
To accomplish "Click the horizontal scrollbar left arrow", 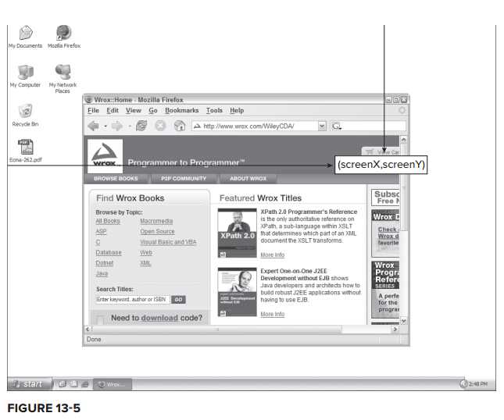I will pyautogui.click(x=88, y=329).
